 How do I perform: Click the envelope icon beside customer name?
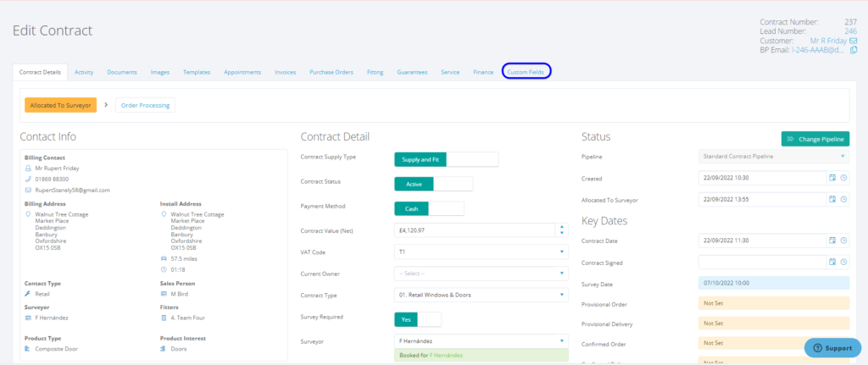tap(853, 40)
